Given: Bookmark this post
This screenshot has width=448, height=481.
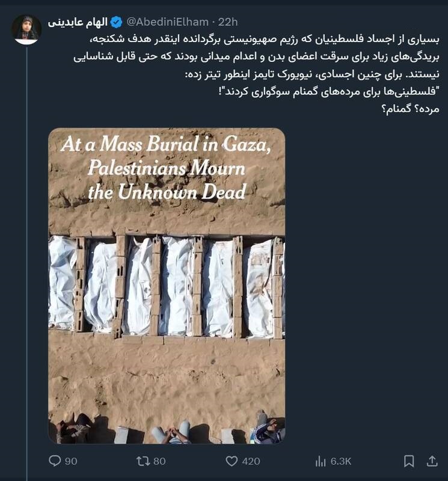Looking at the screenshot, I should point(409,461).
